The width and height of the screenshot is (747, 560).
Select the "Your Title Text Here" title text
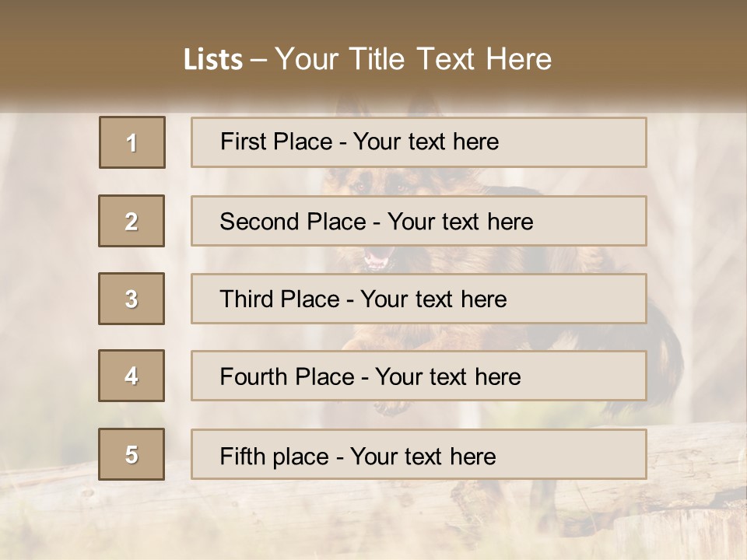point(412,59)
